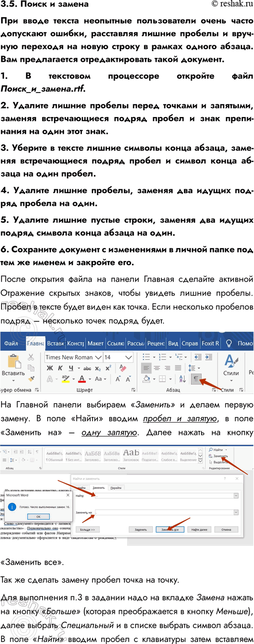Switch to the Foxit R ribbon tab
Image resolution: width=254 pixels, height=644 pixels.
pos(211,343)
